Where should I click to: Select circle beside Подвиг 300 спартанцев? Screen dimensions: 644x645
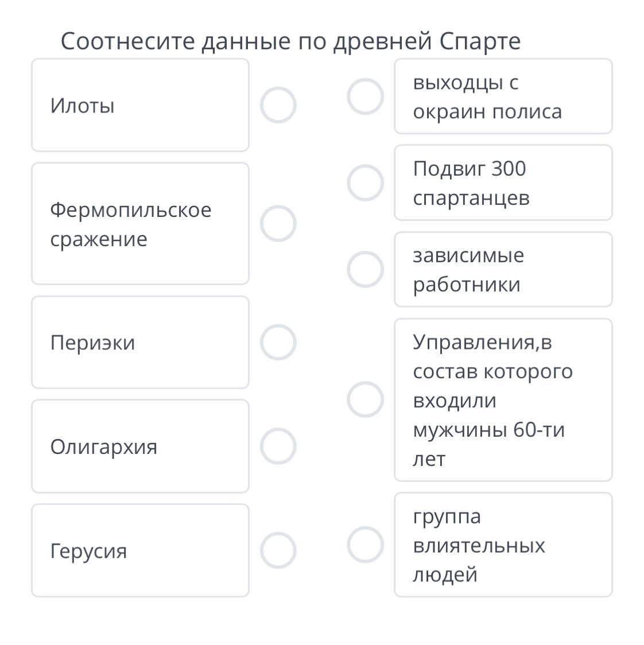tap(366, 183)
